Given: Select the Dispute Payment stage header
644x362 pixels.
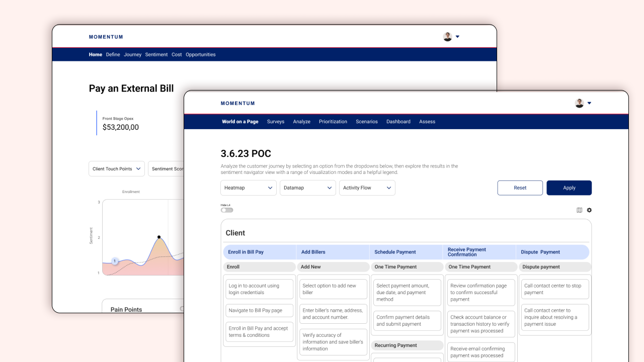Looking at the screenshot, I should pyautogui.click(x=553, y=252).
